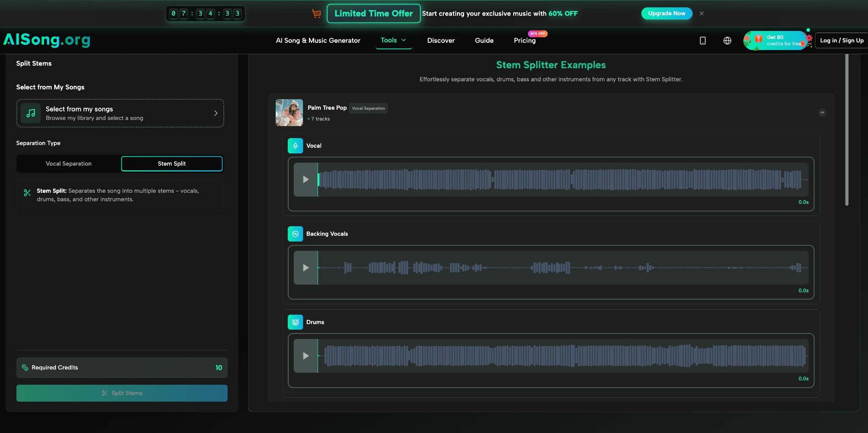Click the Limited Time Offer badge
Image resolution: width=868 pixels, height=433 pixels.
(373, 14)
